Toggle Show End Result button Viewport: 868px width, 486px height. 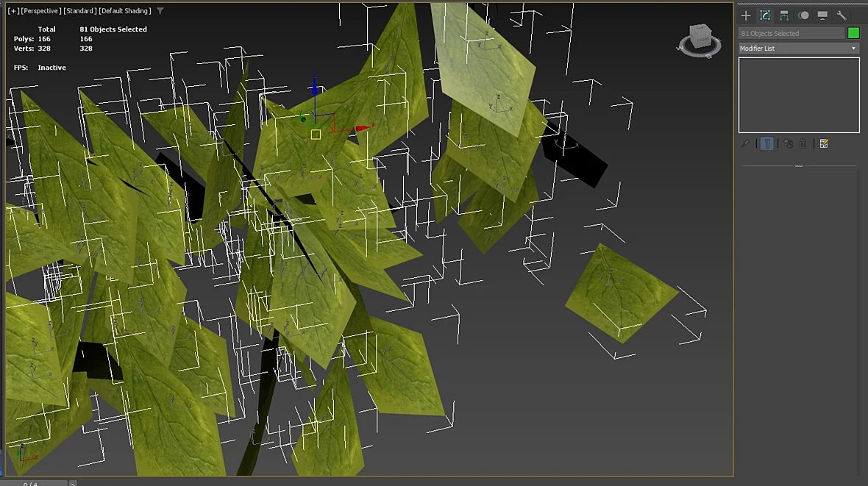(766, 144)
